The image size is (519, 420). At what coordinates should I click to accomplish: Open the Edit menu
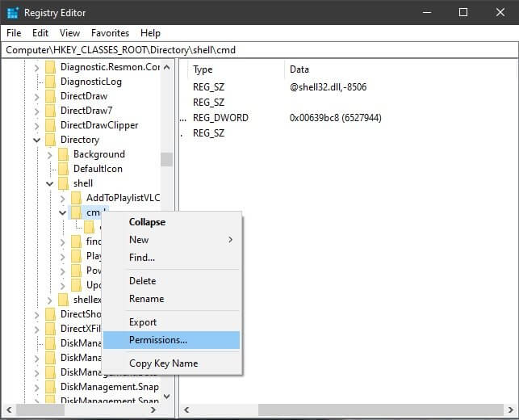click(x=40, y=33)
